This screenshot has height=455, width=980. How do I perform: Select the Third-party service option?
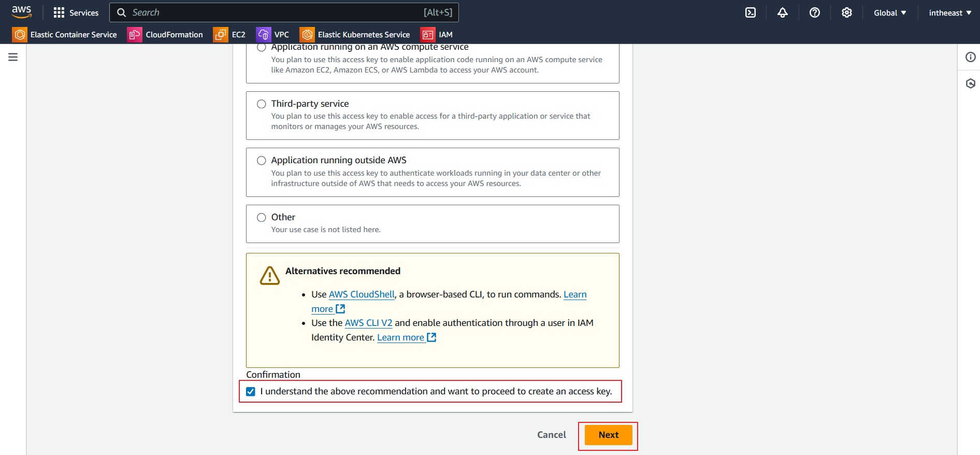tap(262, 104)
